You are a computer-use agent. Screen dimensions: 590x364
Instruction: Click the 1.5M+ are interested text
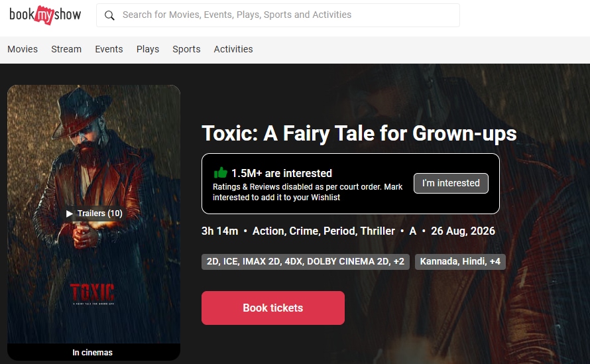tap(282, 173)
